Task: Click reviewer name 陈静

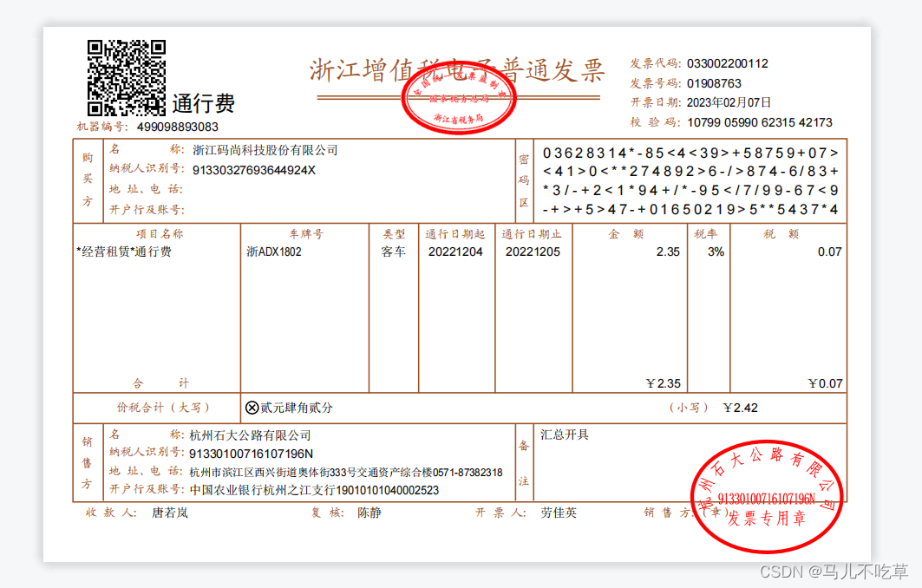Action: click(369, 513)
